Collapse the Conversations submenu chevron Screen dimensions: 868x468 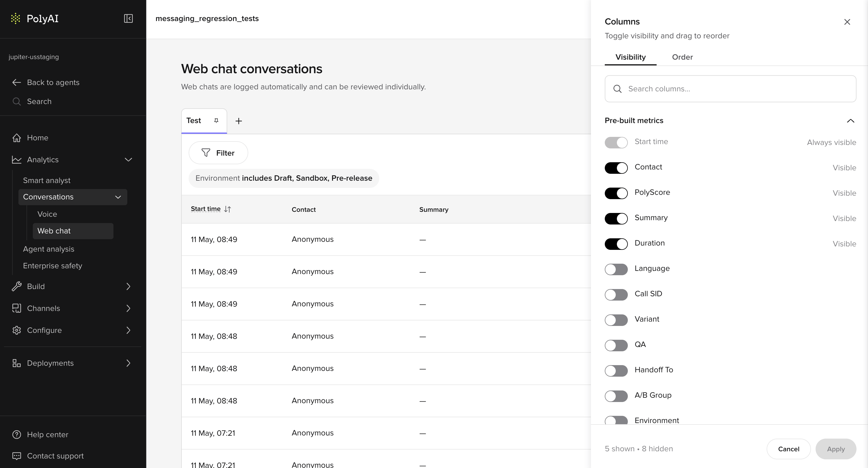click(118, 197)
